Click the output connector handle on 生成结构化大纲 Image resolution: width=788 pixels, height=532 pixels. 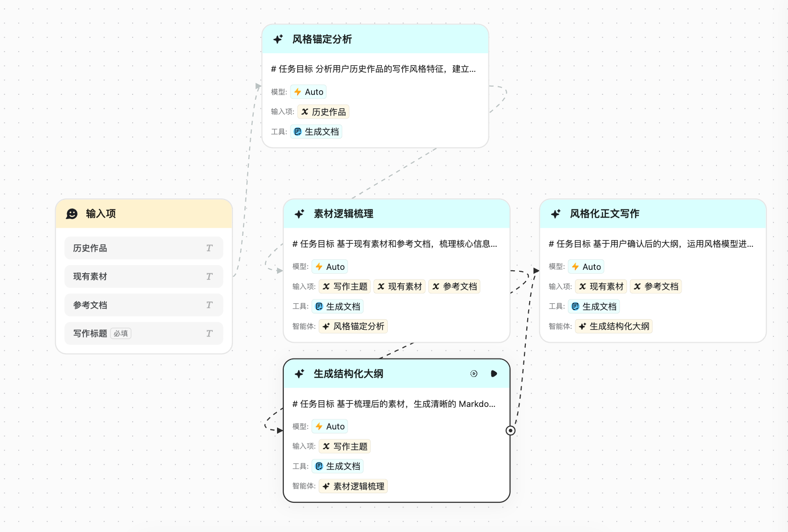point(510,430)
